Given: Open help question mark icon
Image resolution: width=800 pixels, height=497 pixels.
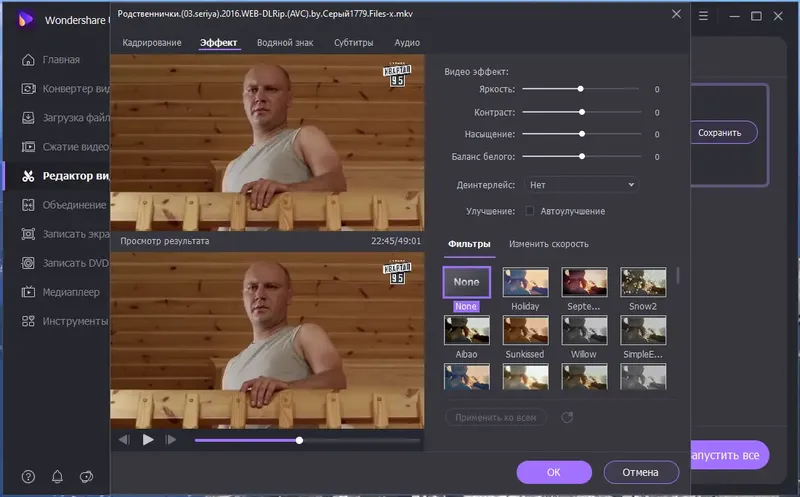Looking at the screenshot, I should (x=29, y=477).
